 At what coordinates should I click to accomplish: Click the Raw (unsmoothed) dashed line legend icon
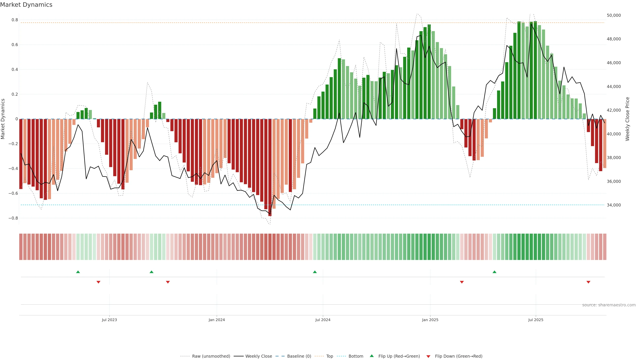[185, 356]
